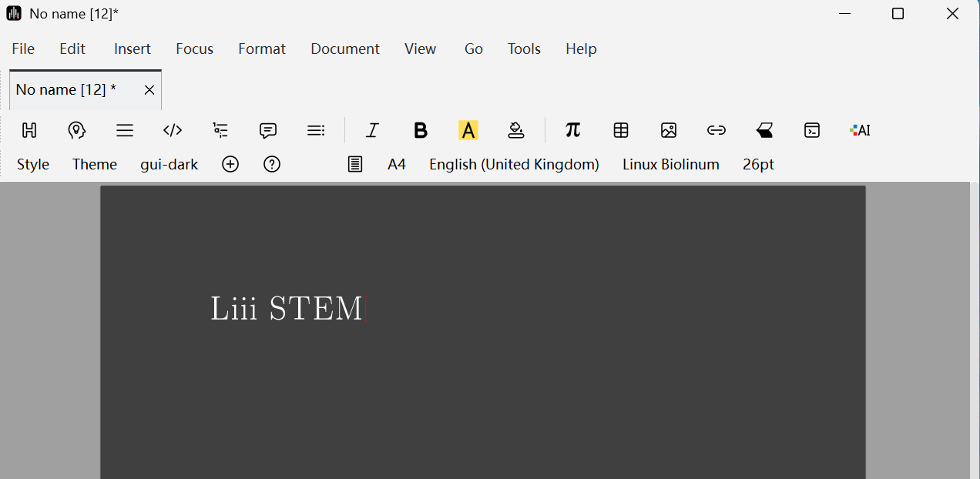Click the Style button
The image size is (980, 479).
coord(33,164)
